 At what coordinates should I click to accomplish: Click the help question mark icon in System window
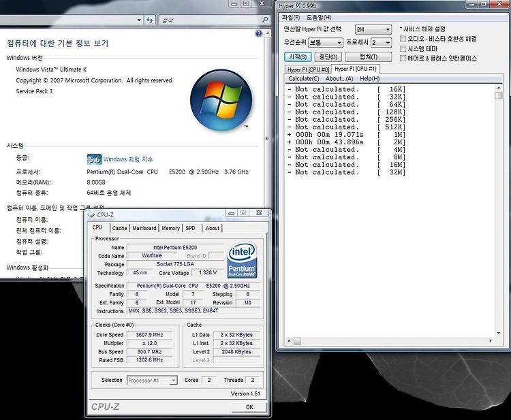(259, 33)
